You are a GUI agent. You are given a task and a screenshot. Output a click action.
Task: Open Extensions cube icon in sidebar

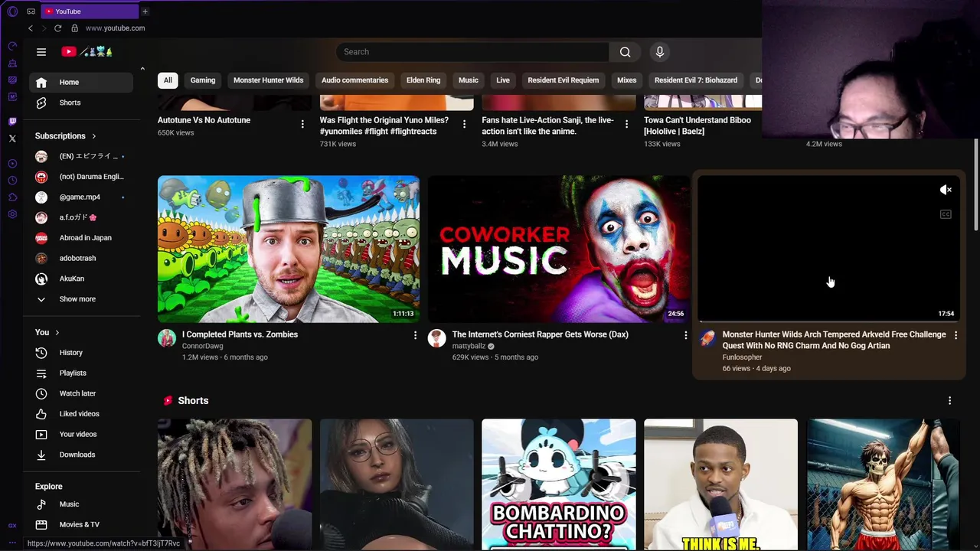12,197
